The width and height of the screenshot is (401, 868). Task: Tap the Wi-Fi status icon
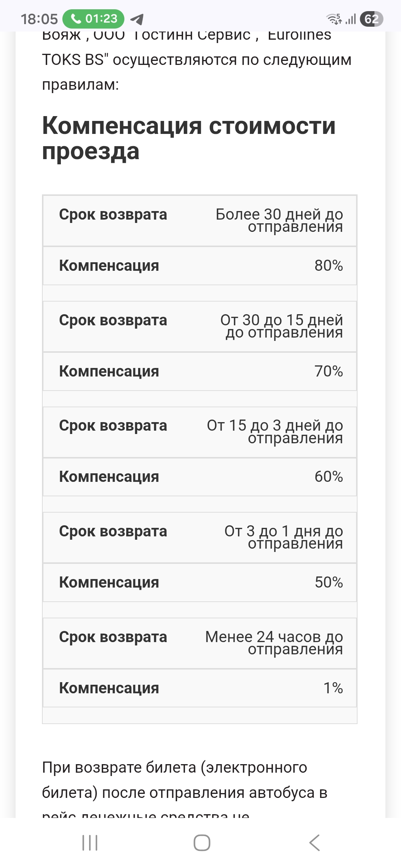pyautogui.click(x=333, y=19)
